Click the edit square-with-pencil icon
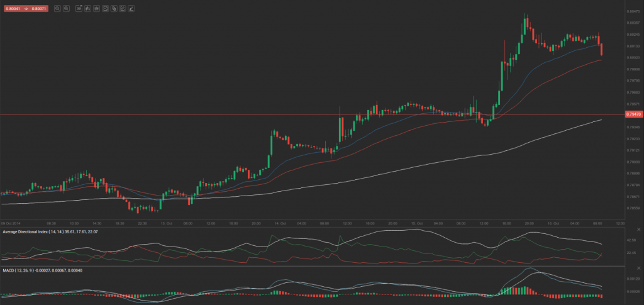644x305 pixels. [x=123, y=9]
